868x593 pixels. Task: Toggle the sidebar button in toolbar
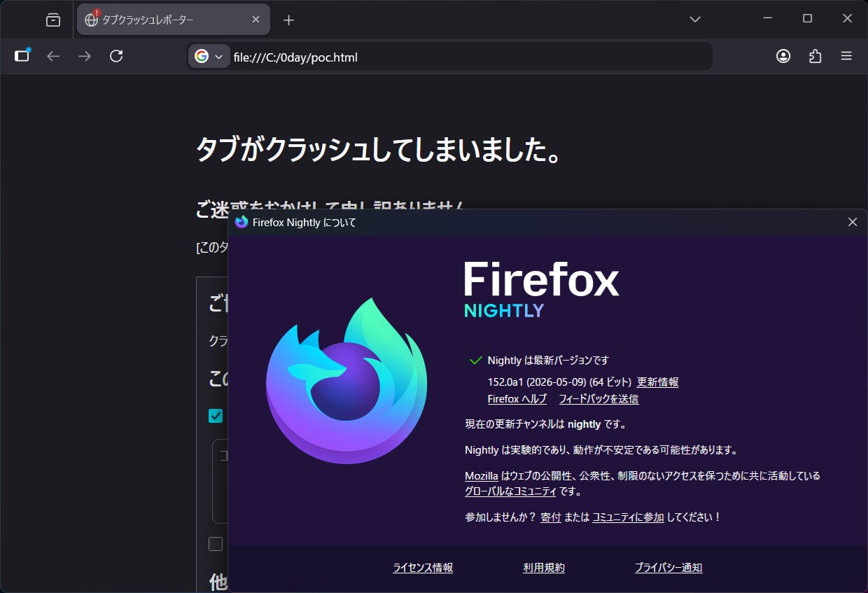(22, 56)
